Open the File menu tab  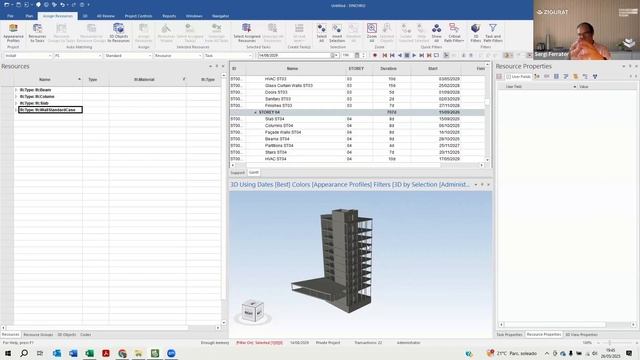[10, 16]
